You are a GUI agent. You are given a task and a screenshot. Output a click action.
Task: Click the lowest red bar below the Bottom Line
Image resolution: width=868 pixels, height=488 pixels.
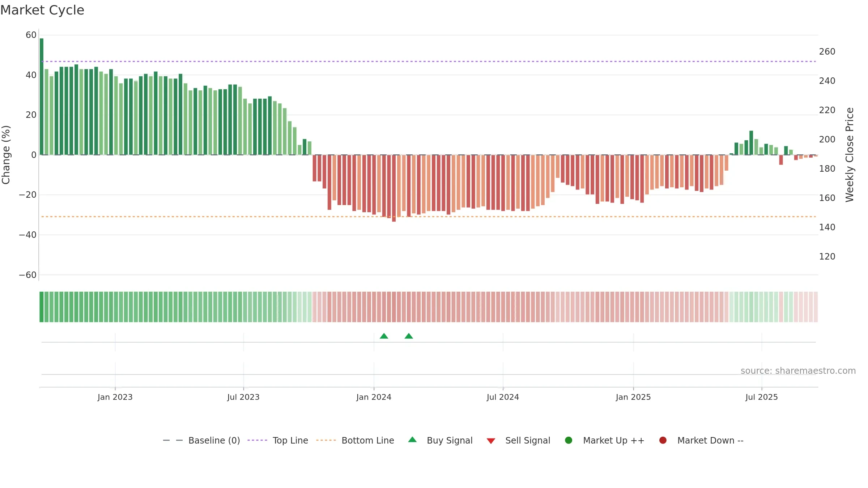(394, 188)
